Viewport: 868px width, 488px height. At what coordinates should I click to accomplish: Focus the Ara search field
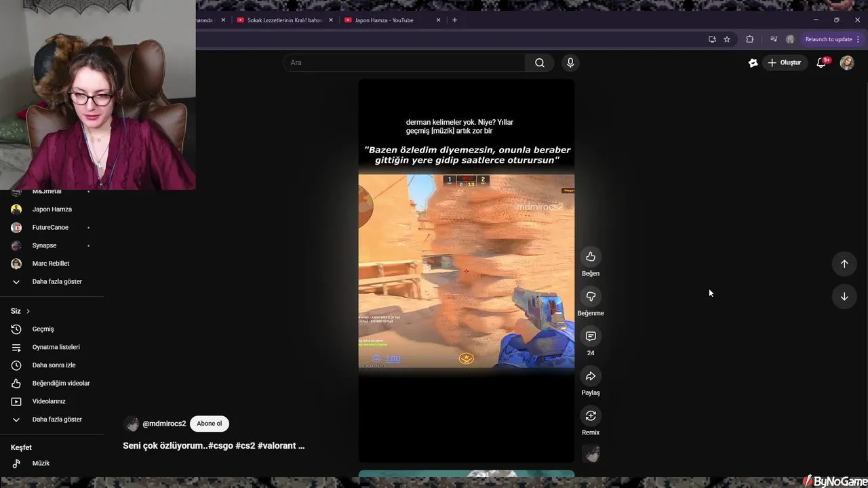pos(405,62)
